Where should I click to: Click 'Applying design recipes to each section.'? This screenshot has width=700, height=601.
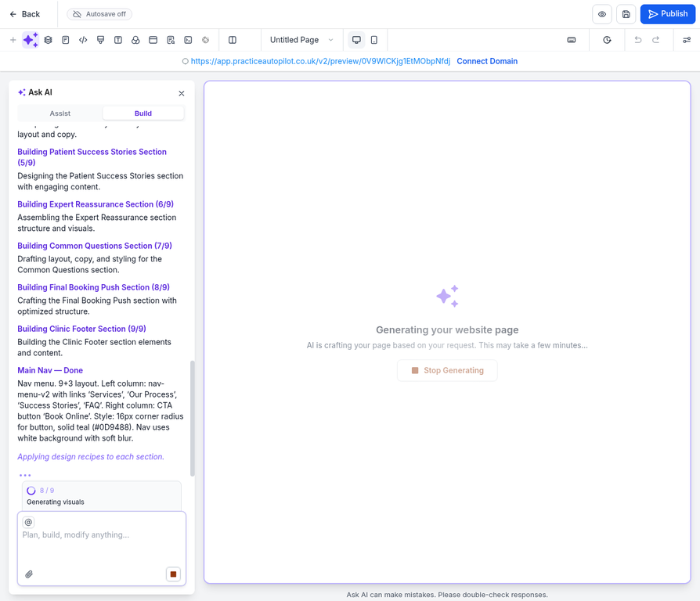[91, 457]
